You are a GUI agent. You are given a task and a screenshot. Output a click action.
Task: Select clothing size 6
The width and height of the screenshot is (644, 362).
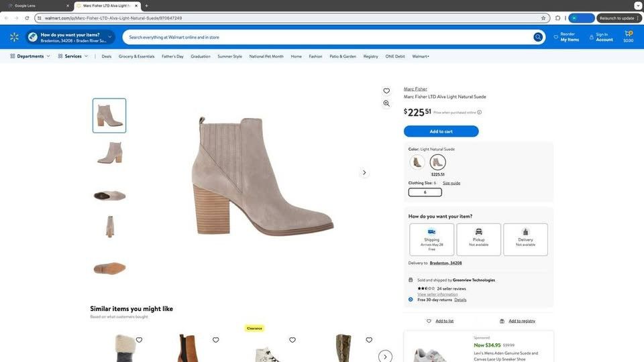tap(425, 192)
